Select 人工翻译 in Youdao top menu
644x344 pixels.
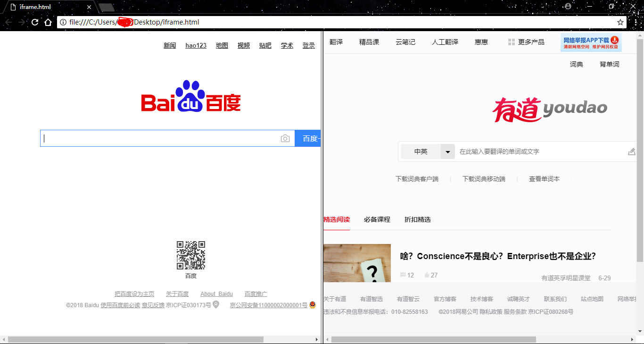[445, 42]
